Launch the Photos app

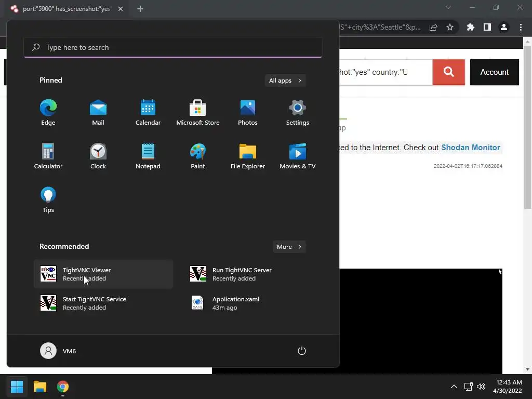coord(248,113)
